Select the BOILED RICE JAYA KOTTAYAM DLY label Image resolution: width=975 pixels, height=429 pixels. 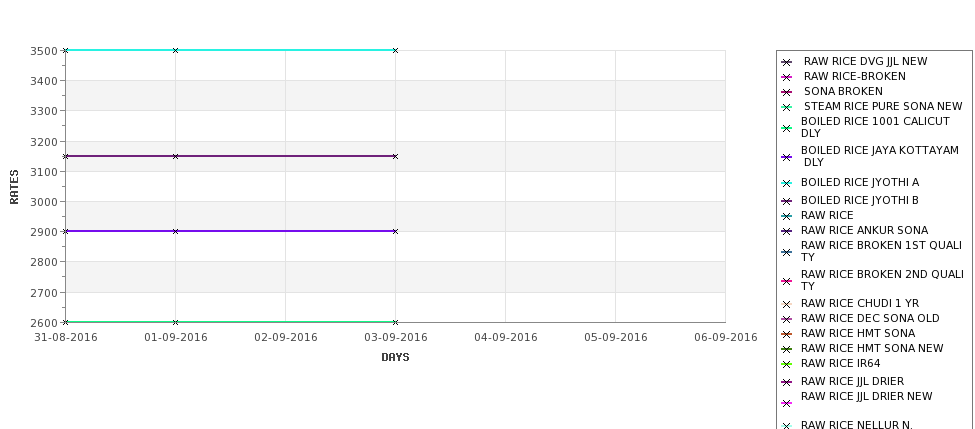click(x=880, y=156)
